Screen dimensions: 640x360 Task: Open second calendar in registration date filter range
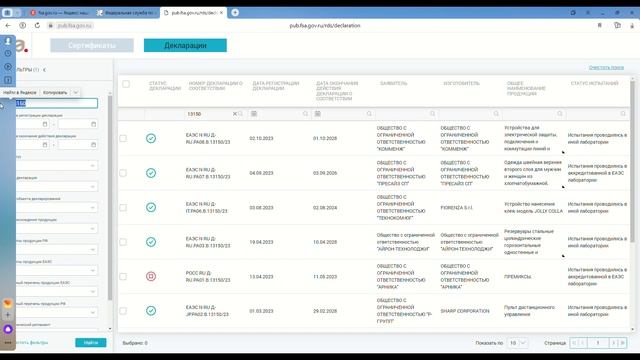(x=93, y=124)
